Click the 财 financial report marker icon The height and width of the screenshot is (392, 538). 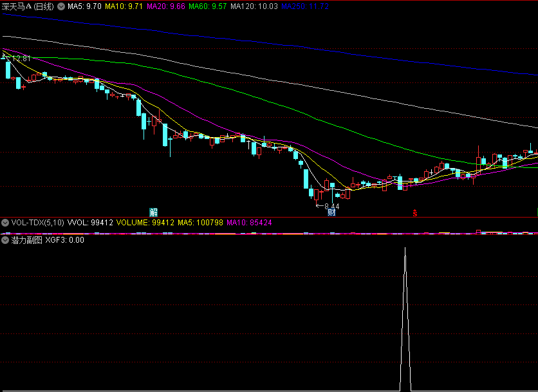pyautogui.click(x=331, y=212)
